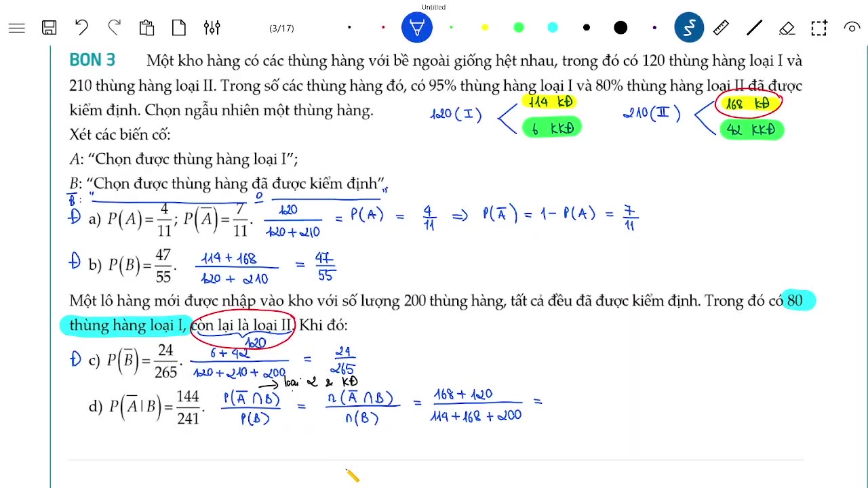Screen dimensions: 868x488
Task: Open the settings sliders icon
Action: pos(212,28)
